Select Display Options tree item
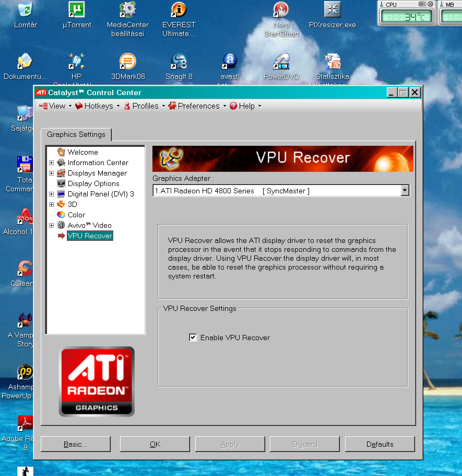 (x=93, y=184)
